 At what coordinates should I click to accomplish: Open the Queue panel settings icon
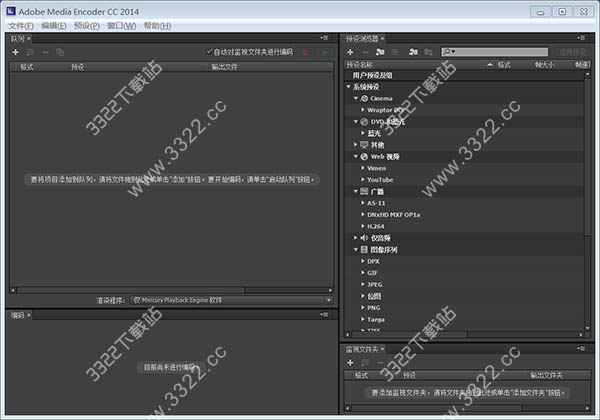(31, 52)
